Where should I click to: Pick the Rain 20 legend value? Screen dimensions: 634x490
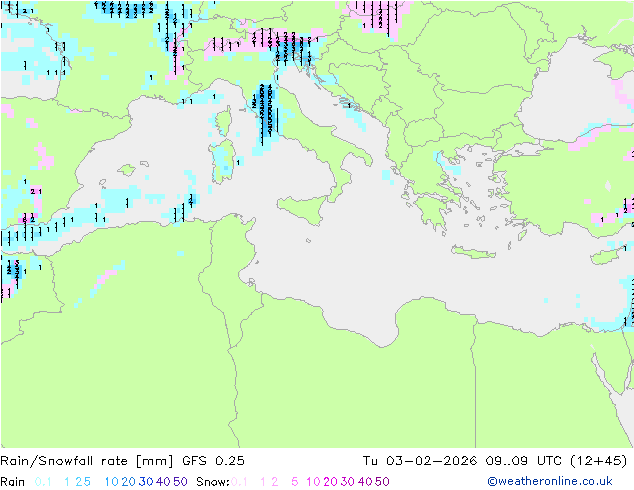coord(129,482)
